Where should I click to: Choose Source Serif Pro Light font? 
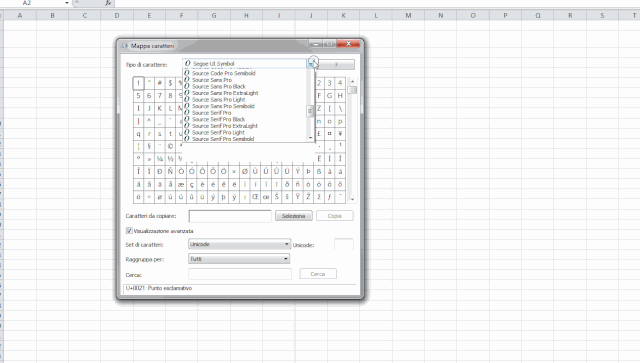tap(218, 132)
